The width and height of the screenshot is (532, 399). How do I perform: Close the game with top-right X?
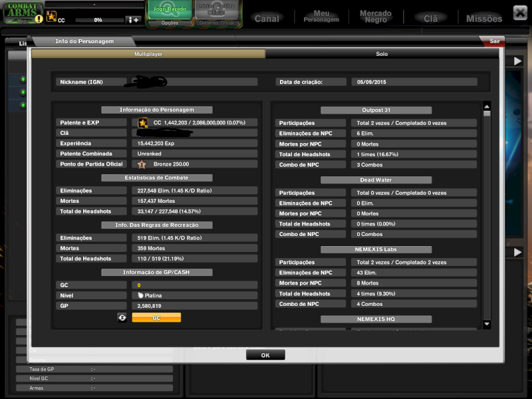[520, 13]
